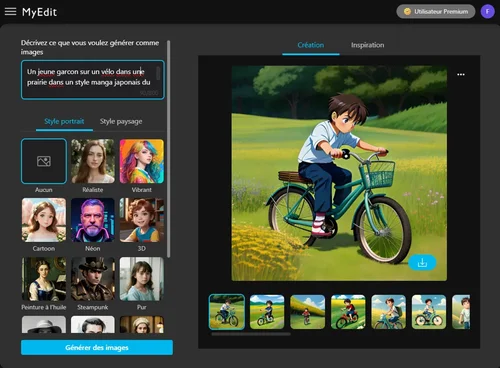Open the Inspiration tab
The width and height of the screenshot is (500, 368).
coord(367,45)
